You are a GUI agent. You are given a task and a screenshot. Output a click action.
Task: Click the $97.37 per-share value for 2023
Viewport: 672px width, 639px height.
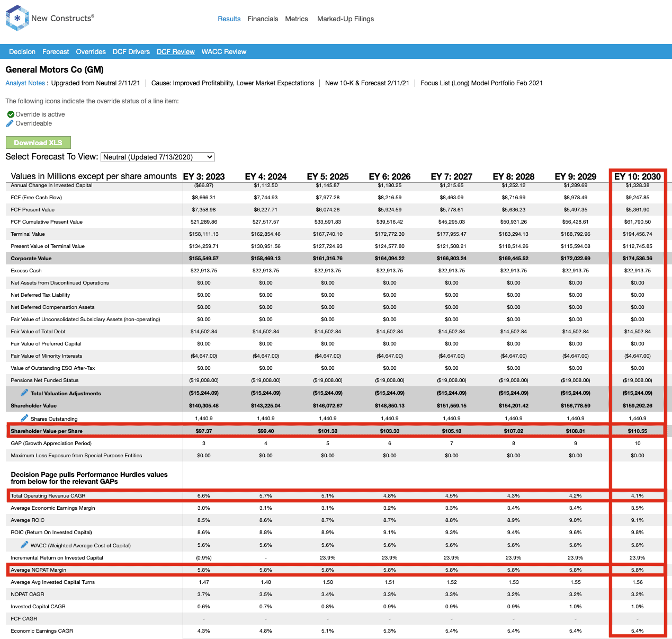coord(204,431)
